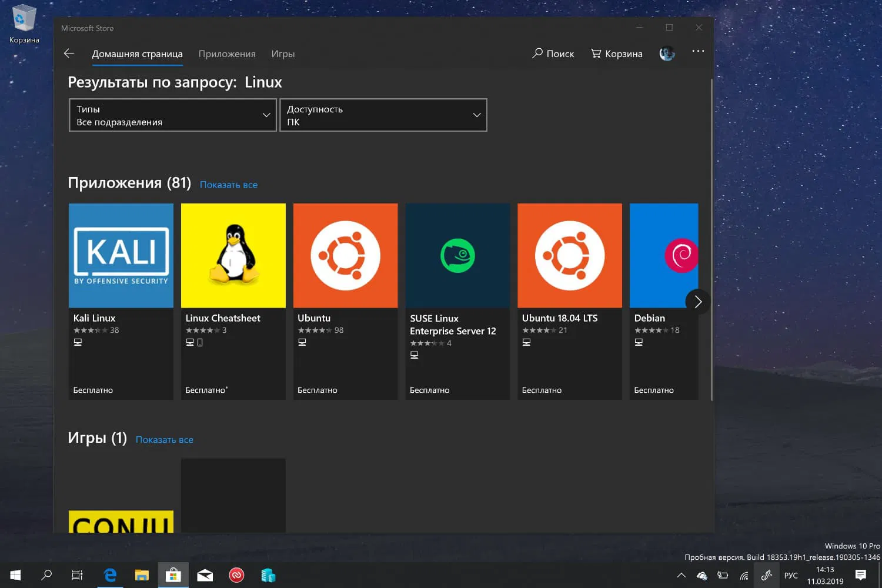Open Task View from the taskbar
882x588 pixels.
(76, 574)
